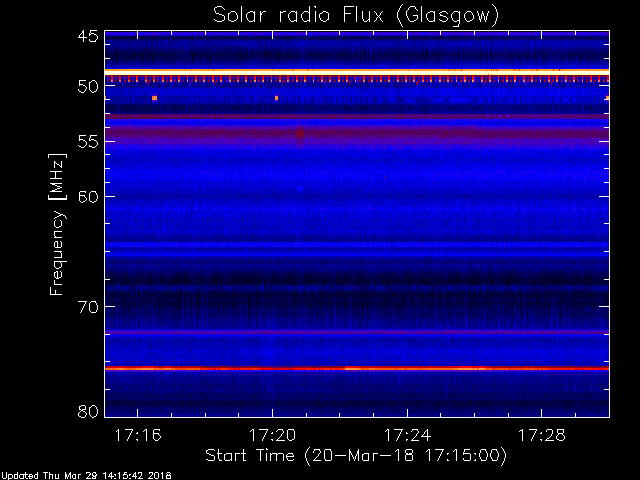This screenshot has height=480, width=640.
Task: Select the 80 MHz frequency tick label
Action: point(88,411)
